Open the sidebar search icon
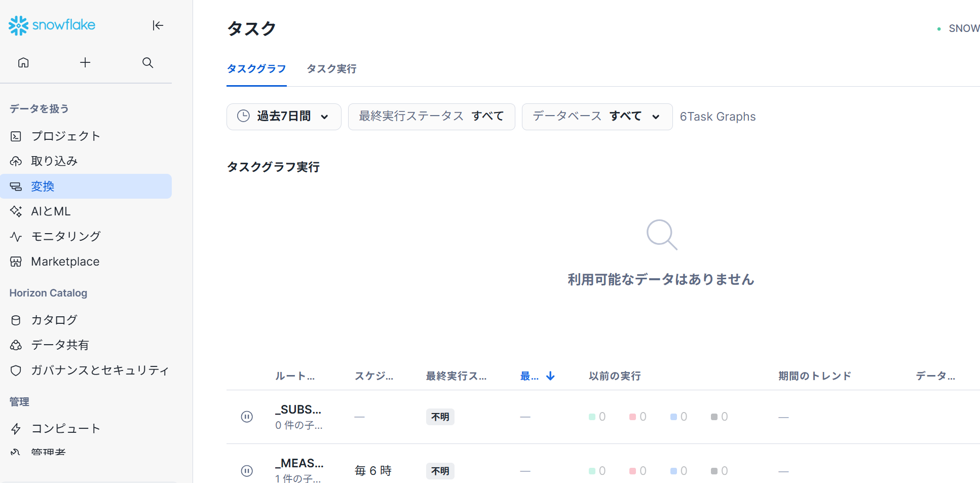The height and width of the screenshot is (483, 980). pyautogui.click(x=147, y=62)
